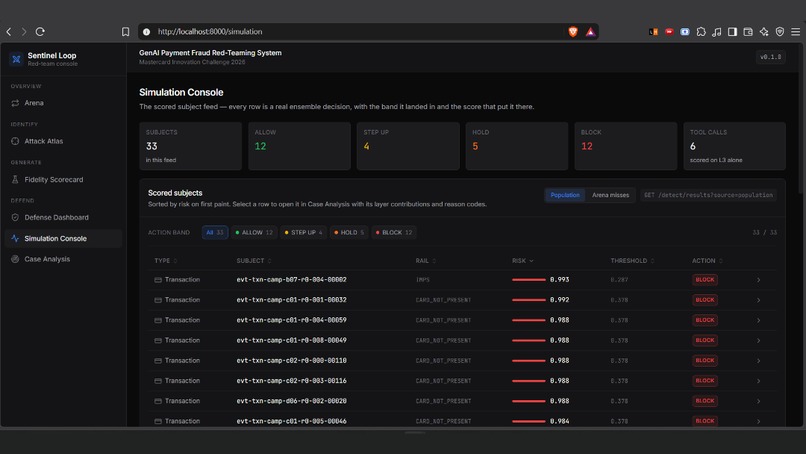The image size is (806, 454).
Task: Click transaction card icon in evt-txn-camp-b07 row
Action: click(x=158, y=280)
